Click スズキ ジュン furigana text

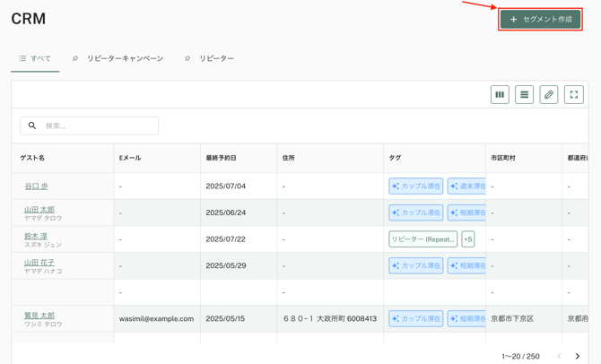tap(43, 245)
